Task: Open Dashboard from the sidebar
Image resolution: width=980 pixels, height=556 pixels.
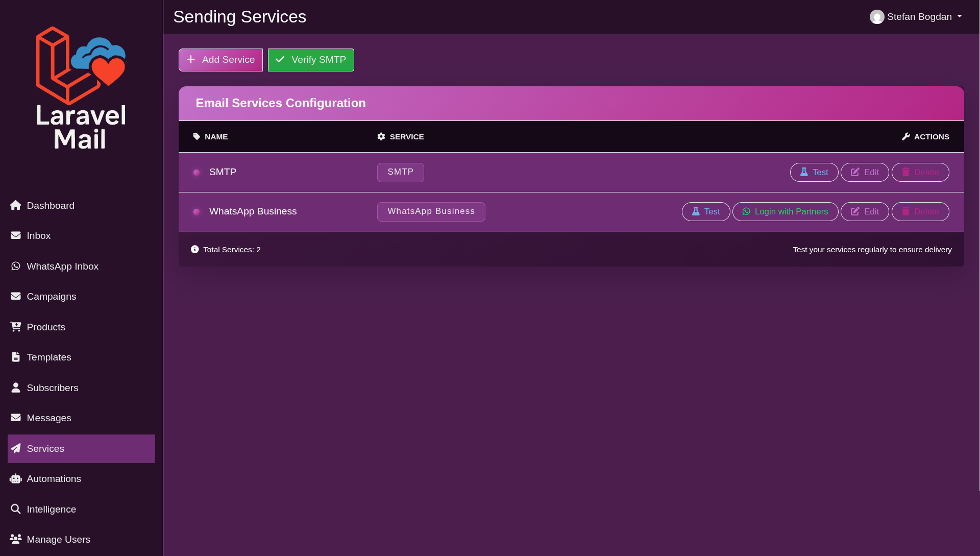Action: (x=81, y=205)
